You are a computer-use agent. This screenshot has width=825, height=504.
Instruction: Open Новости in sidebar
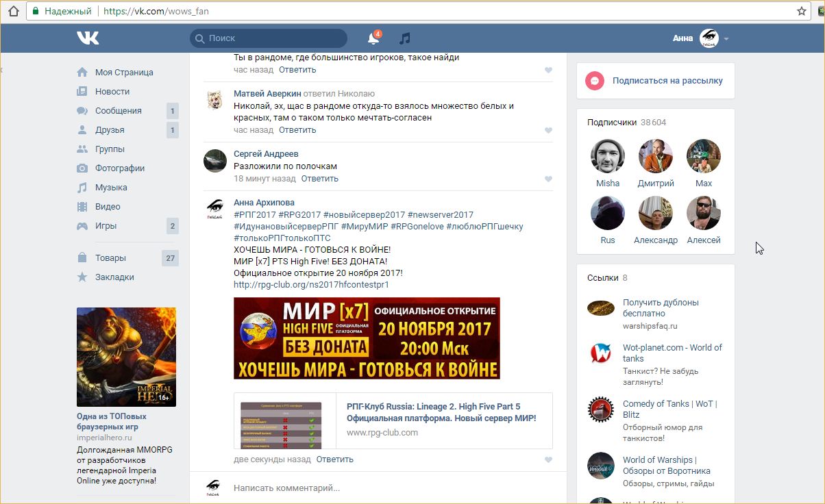pyautogui.click(x=112, y=92)
